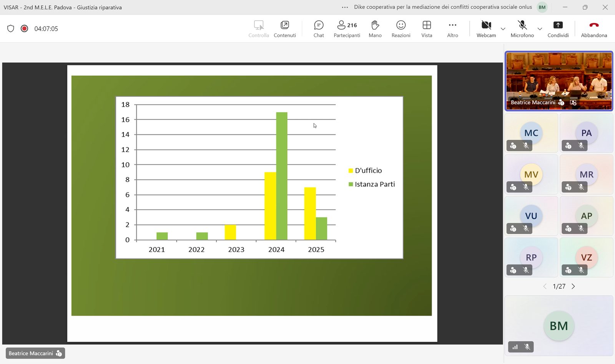Open the Chat panel
The width and height of the screenshot is (615, 364).
pos(319,29)
